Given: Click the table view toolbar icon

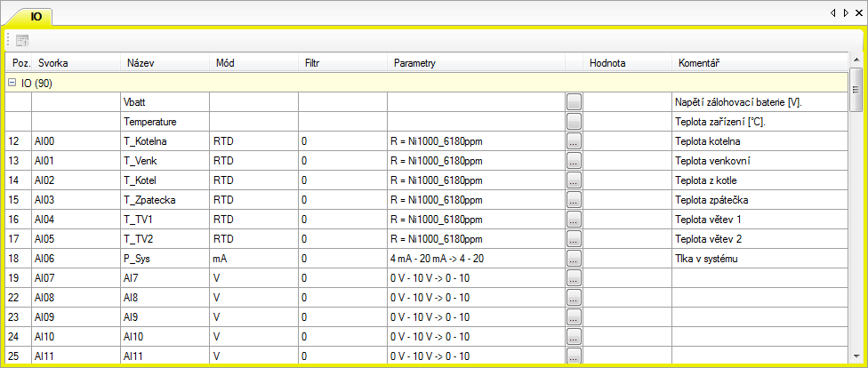Looking at the screenshot, I should (22, 40).
